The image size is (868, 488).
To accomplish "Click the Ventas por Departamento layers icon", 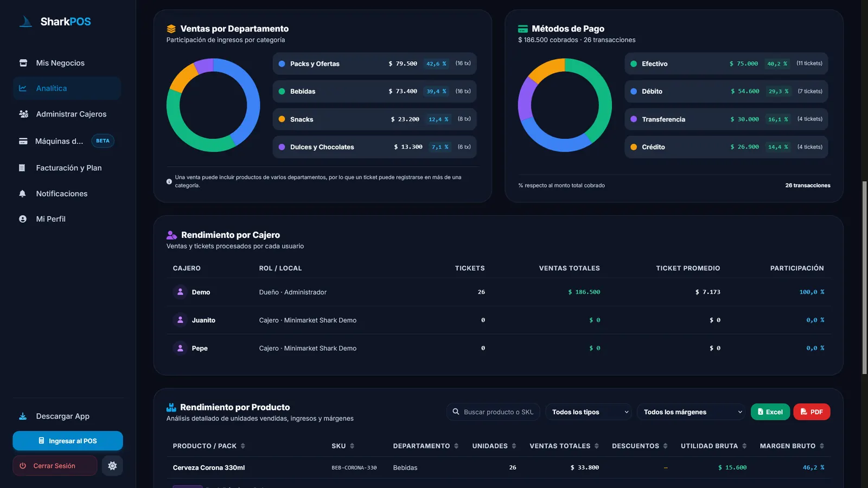I will [x=171, y=29].
